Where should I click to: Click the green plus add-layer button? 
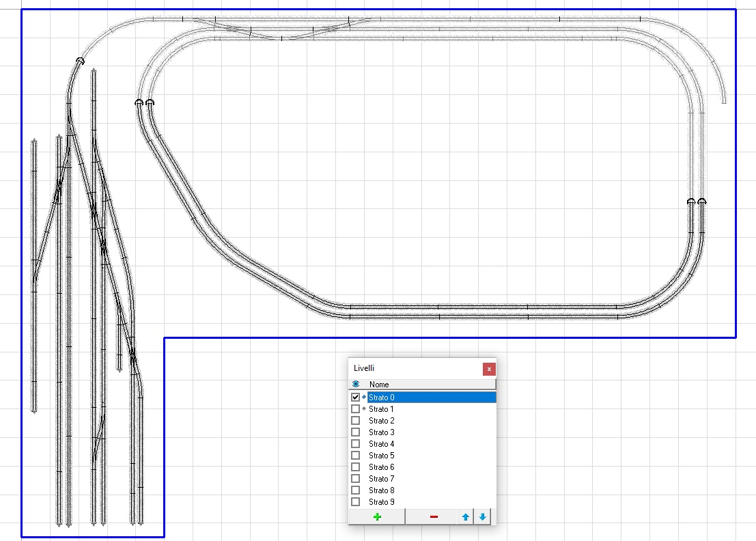377,517
